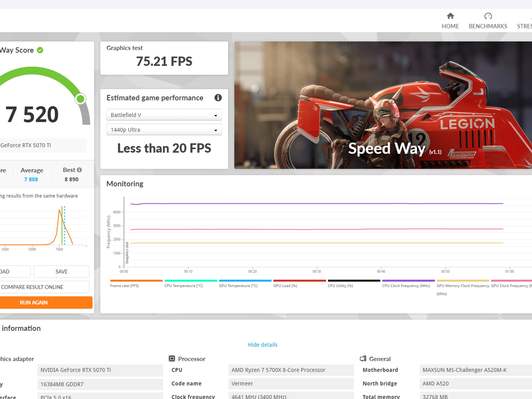The image size is (532, 399).
Task: Click the AMD A520 north bridge value
Action: point(476,383)
